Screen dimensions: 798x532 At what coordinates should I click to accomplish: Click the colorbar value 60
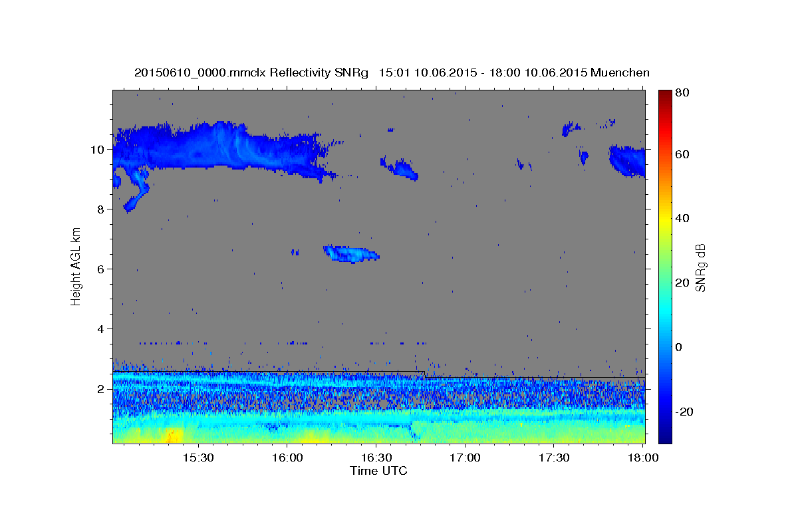[682, 154]
